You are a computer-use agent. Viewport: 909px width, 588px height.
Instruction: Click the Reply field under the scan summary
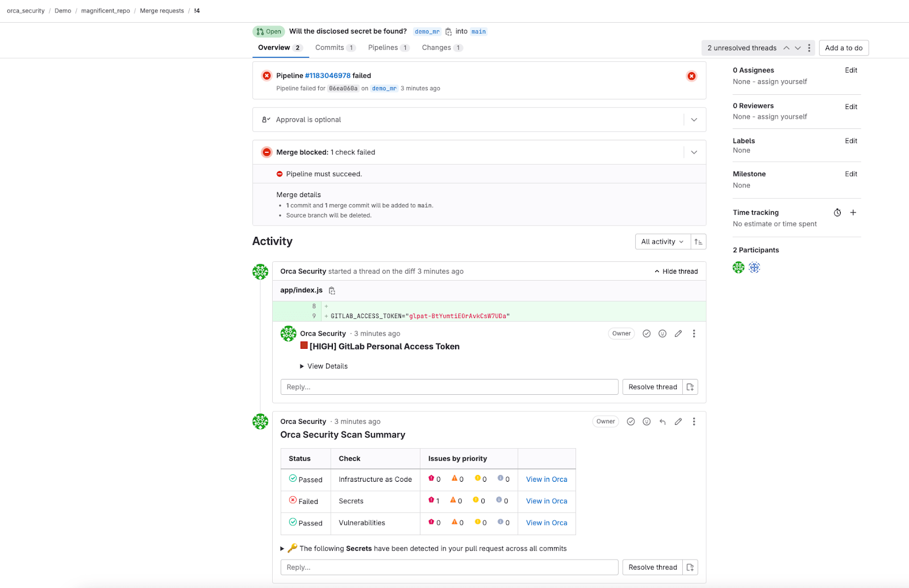click(449, 567)
